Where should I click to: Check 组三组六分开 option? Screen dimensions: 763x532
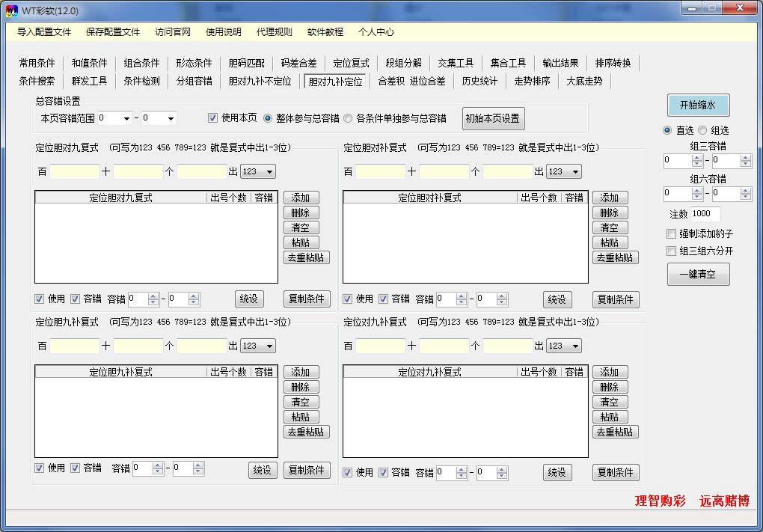click(670, 251)
